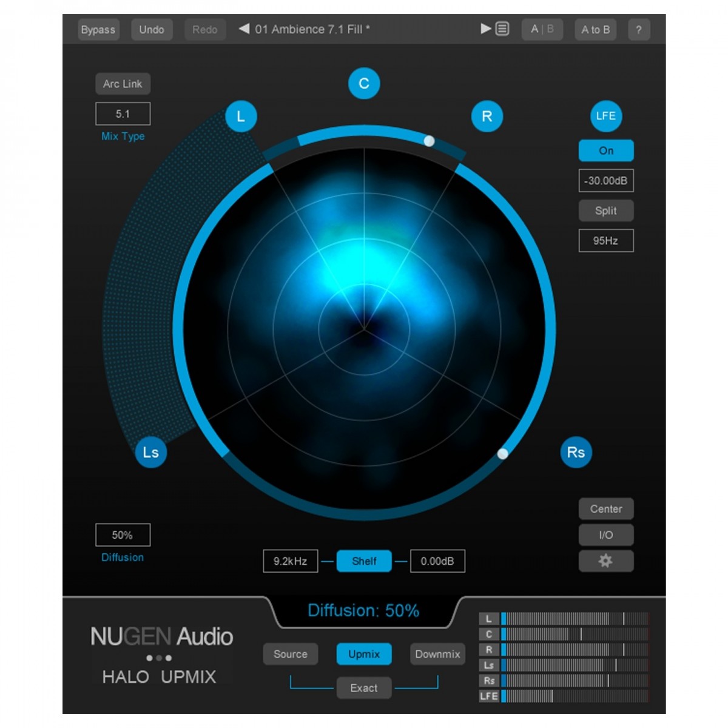Grab the white handle on the top arc
This screenshot has width=728, height=728.
(x=429, y=141)
